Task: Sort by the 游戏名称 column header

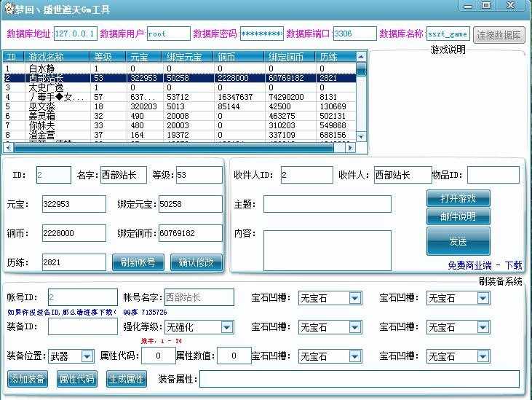Action: (x=57, y=57)
